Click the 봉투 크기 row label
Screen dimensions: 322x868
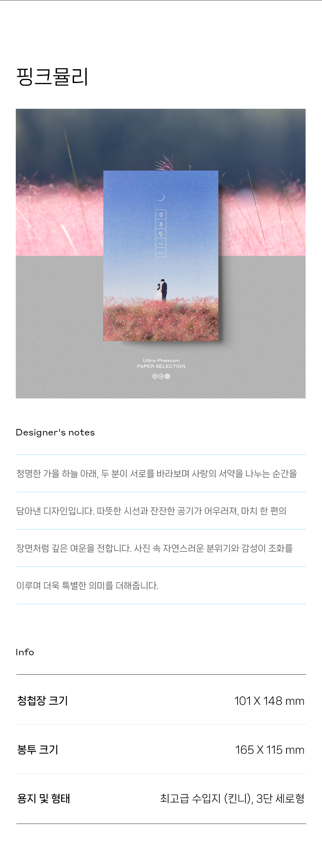[x=38, y=749]
